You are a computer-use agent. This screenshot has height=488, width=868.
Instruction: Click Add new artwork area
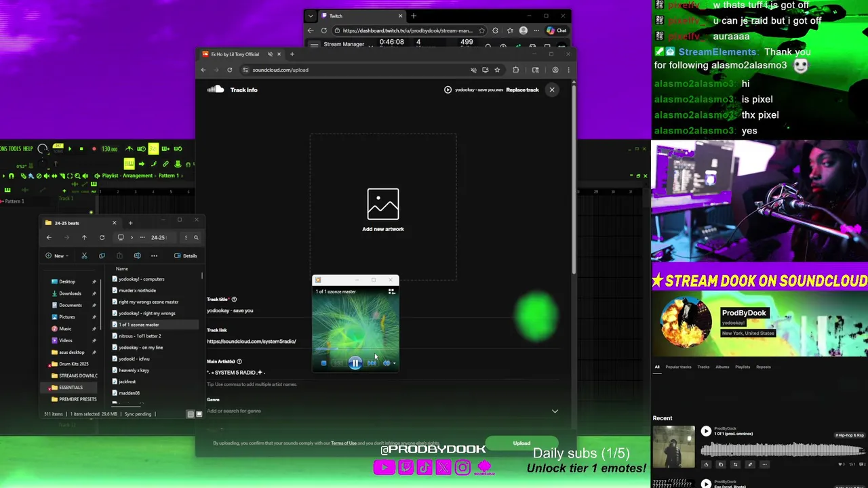383,207
